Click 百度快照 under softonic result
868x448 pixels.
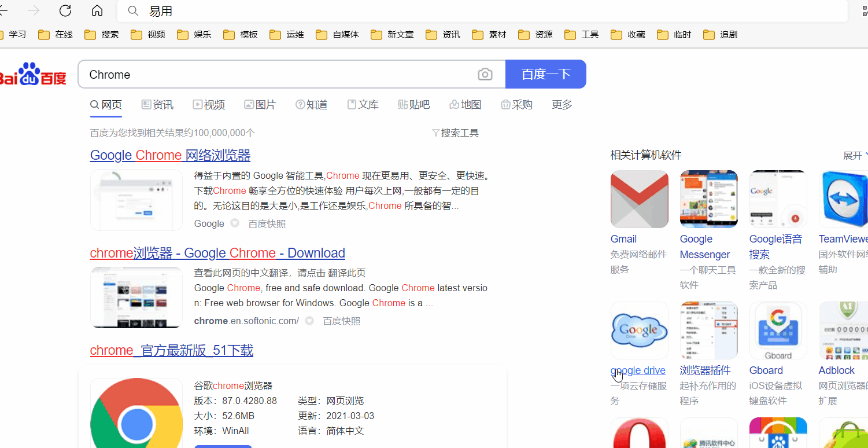click(x=341, y=321)
